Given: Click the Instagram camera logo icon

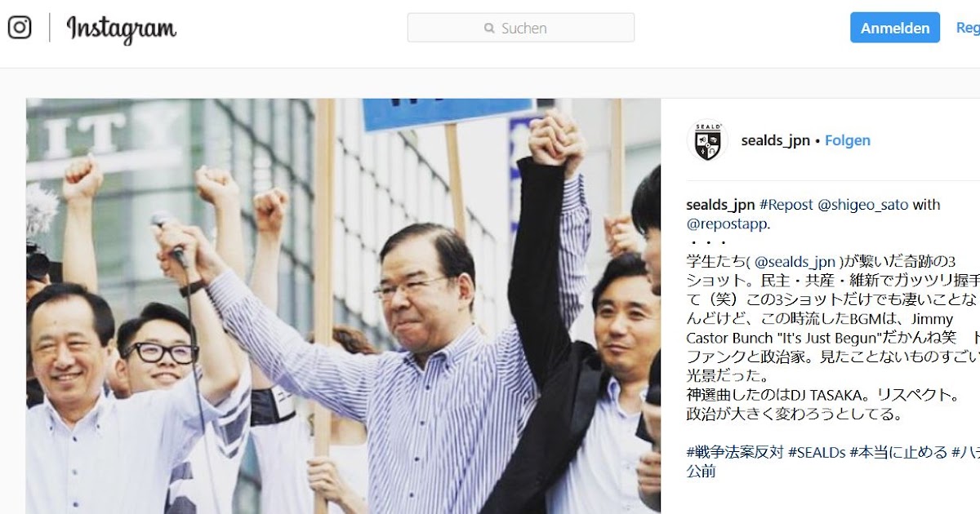Looking at the screenshot, I should (x=20, y=28).
